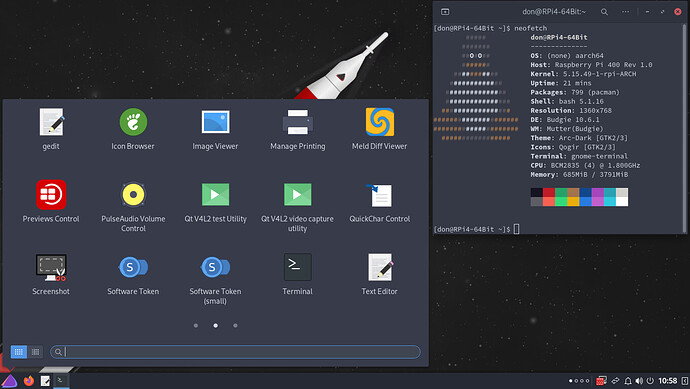Image resolution: width=690 pixels, height=389 pixels.
Task: Click the volume speaker icon
Action: [x=639, y=381]
